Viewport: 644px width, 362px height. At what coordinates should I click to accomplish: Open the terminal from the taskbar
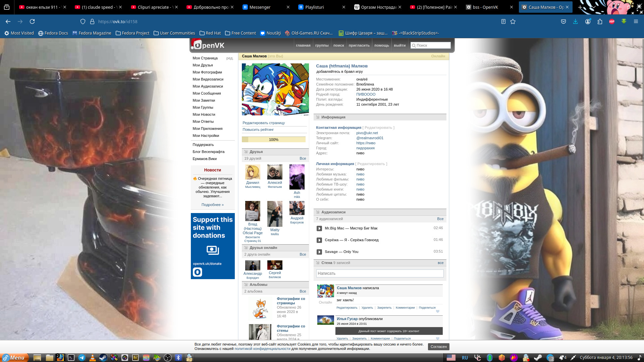(x=71, y=358)
